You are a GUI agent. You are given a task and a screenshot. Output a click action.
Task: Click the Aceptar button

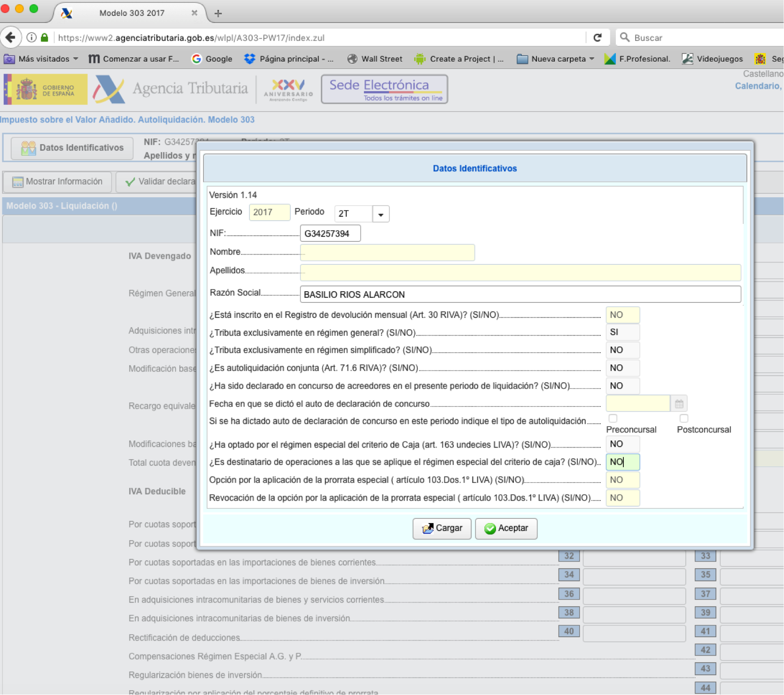point(506,529)
